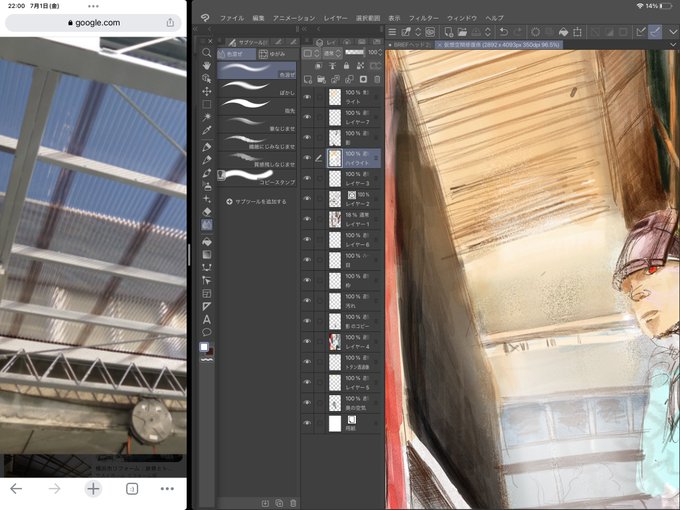680x510 pixels.
Task: Hide the レイヤー7 layer
Action: point(307,117)
